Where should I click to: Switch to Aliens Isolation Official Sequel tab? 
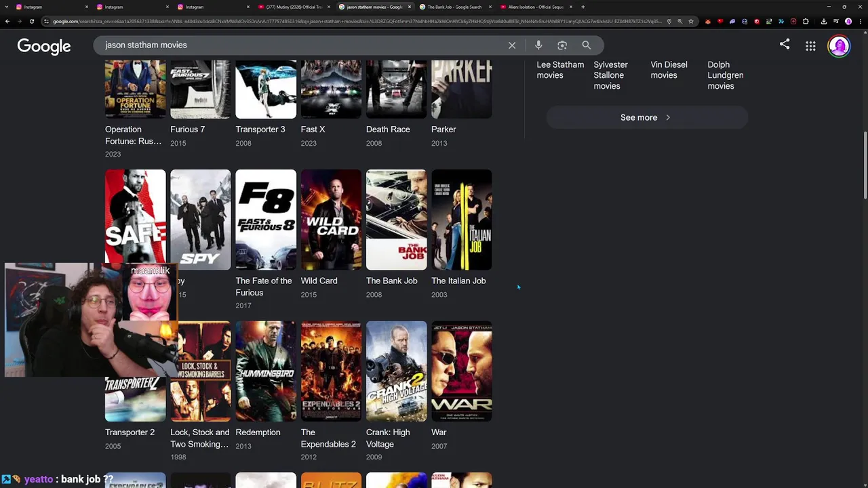click(x=536, y=7)
